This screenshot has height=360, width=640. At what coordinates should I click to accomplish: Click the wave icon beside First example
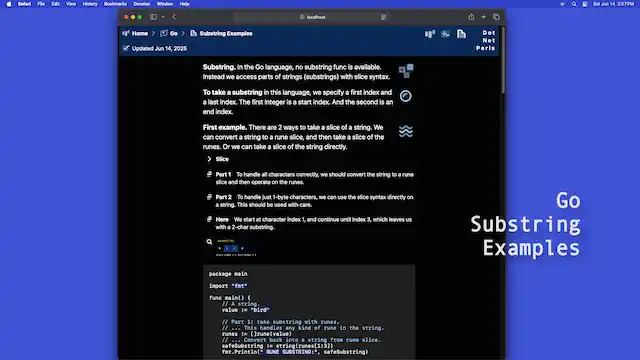point(406,131)
